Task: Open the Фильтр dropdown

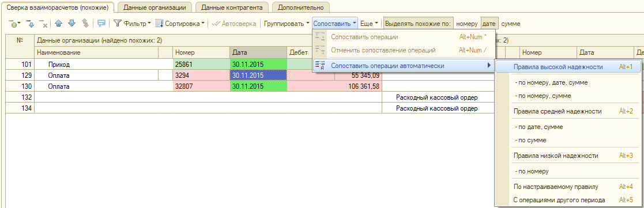Action: tap(132, 24)
